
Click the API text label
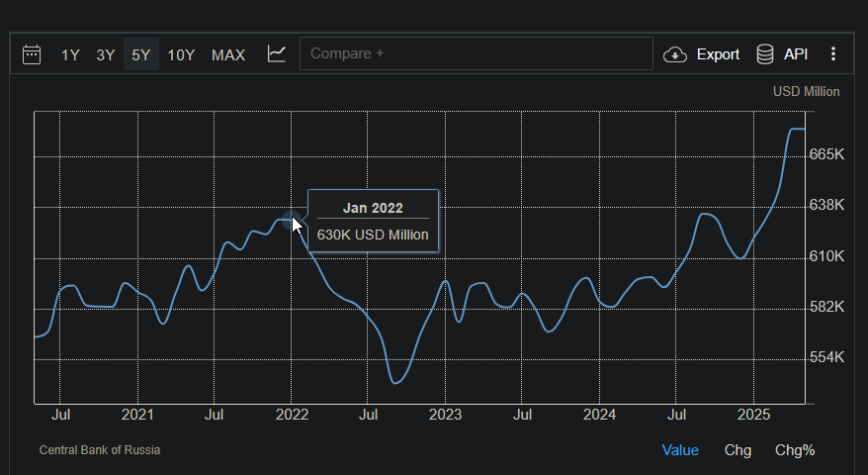pyautogui.click(x=796, y=54)
